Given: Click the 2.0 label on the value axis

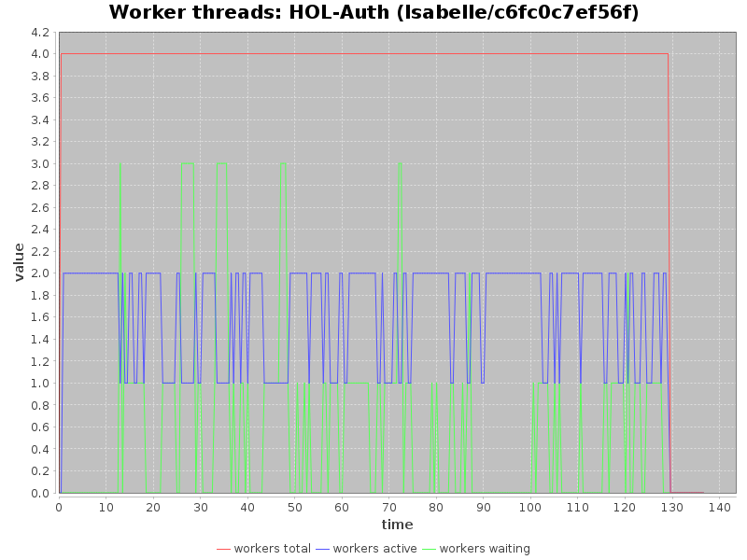Looking at the screenshot, I should tap(40, 273).
